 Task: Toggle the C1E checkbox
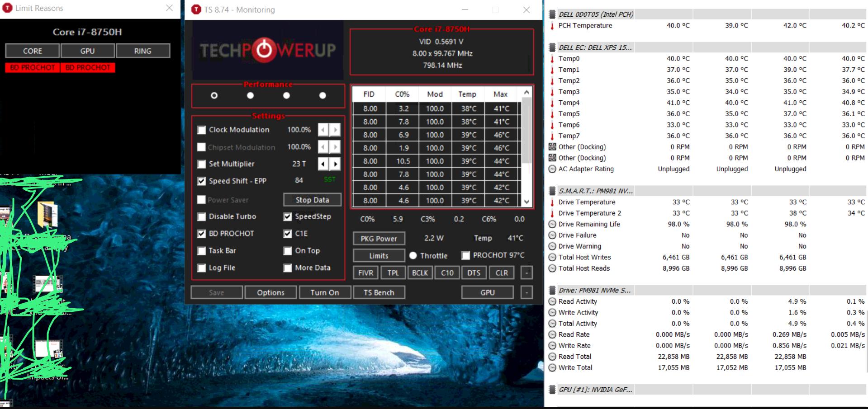point(287,234)
